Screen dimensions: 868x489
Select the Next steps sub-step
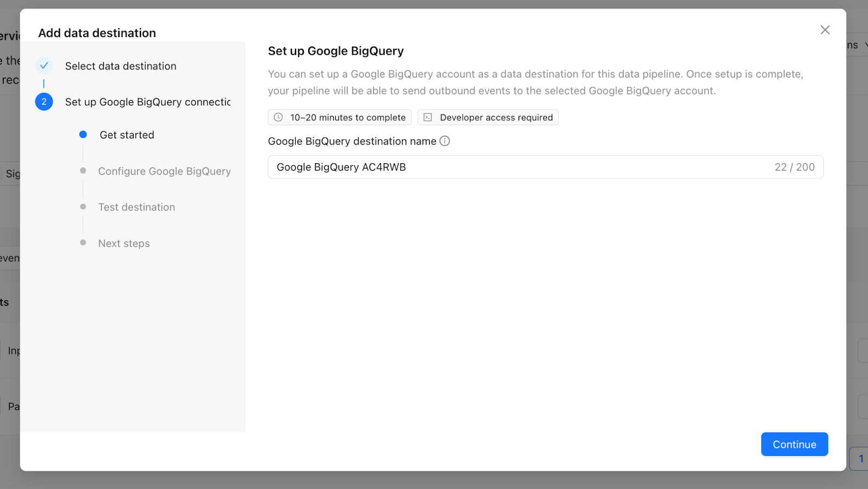coord(124,243)
